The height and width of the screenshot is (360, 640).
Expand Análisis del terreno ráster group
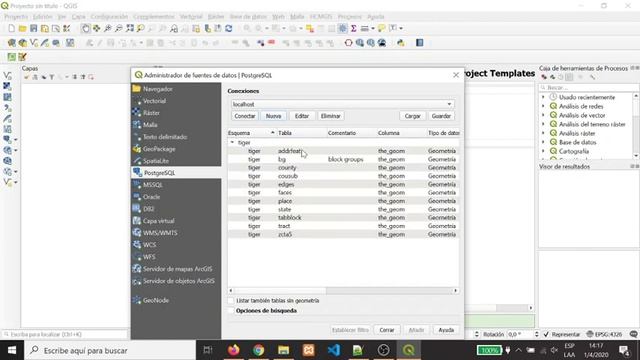pyautogui.click(x=543, y=124)
